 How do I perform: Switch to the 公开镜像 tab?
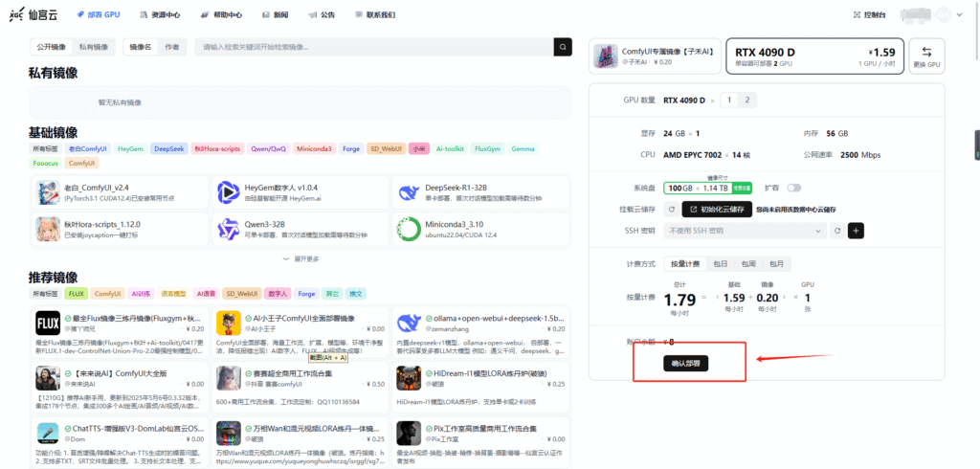pyautogui.click(x=52, y=47)
